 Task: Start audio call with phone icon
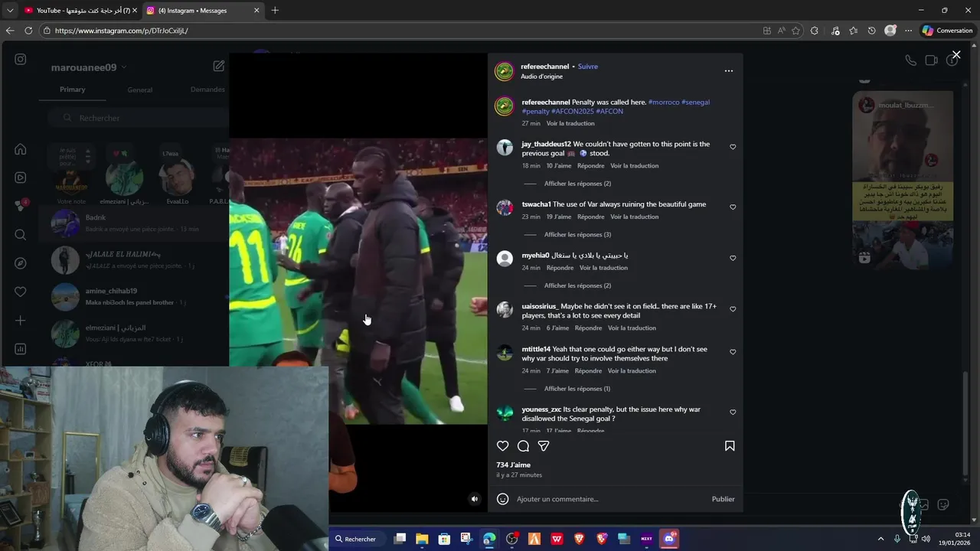910,60
